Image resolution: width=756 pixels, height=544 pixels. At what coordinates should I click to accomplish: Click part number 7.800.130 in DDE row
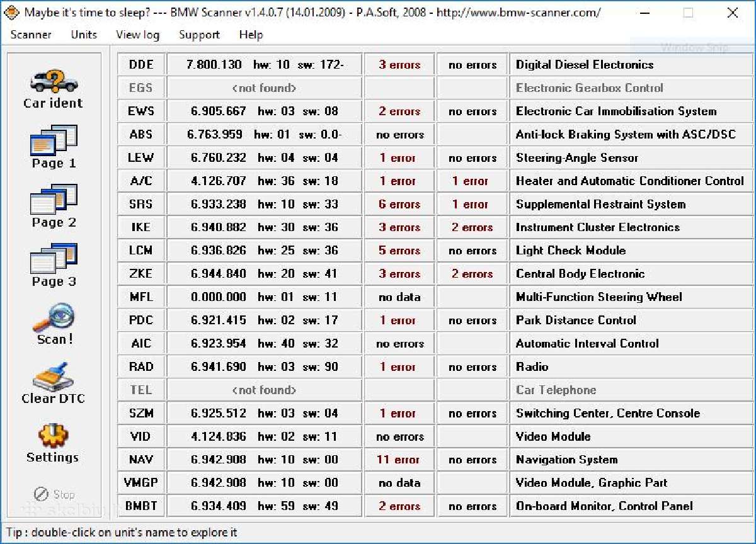pyautogui.click(x=214, y=65)
